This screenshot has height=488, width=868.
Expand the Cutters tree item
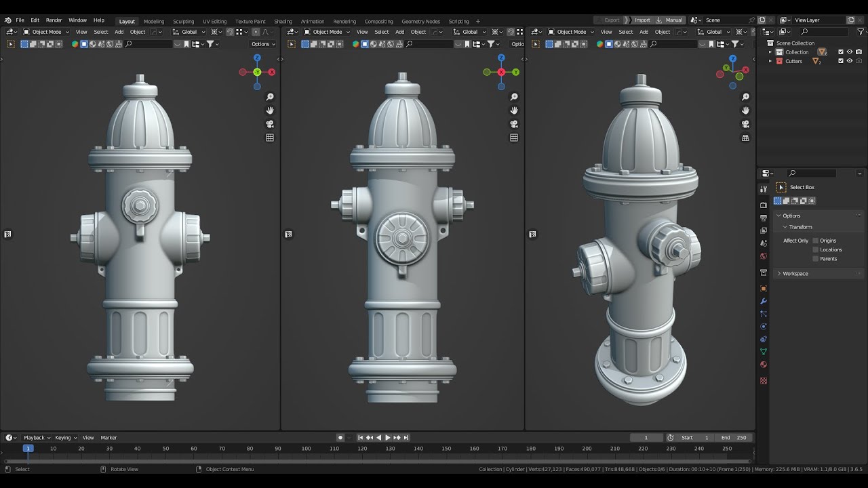pyautogui.click(x=770, y=61)
